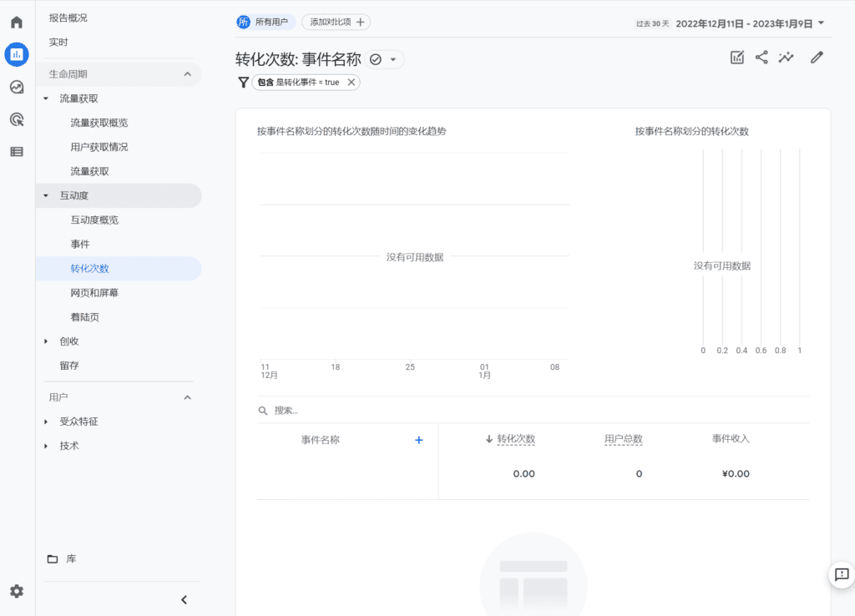Sort by 事件收入 column header
Image resolution: width=855 pixels, height=616 pixels.
coord(731,439)
